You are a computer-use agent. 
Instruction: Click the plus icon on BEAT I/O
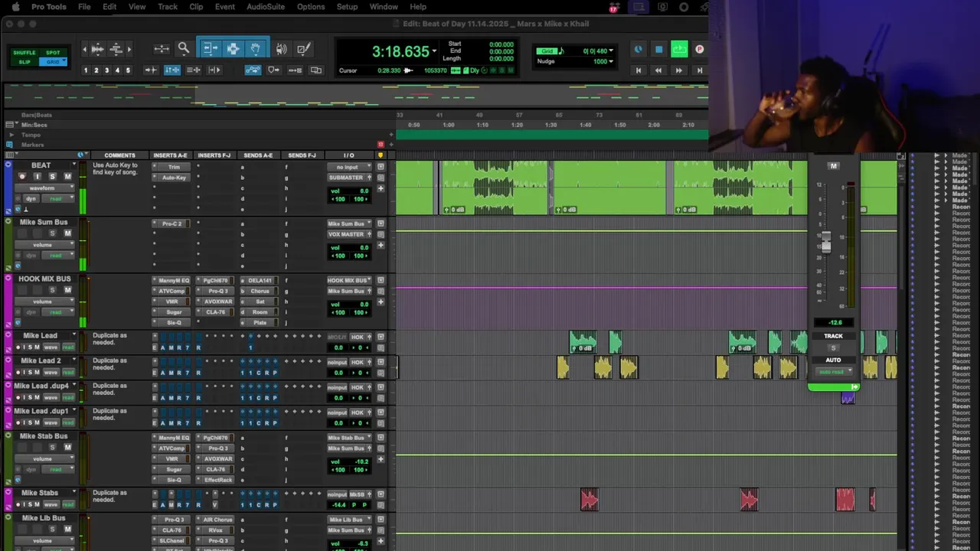point(381,188)
